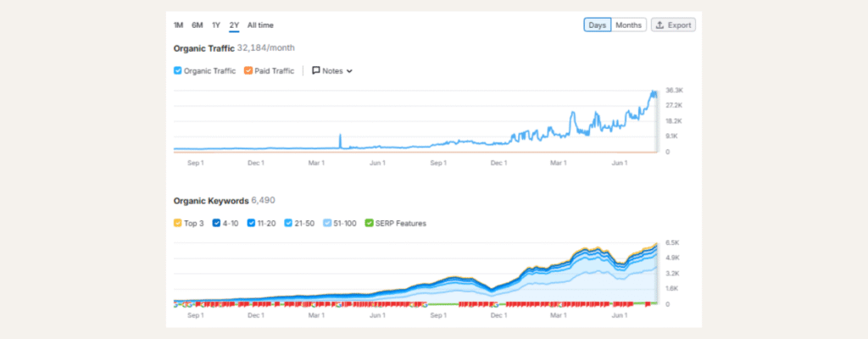Click the Export upload icon

660,25
